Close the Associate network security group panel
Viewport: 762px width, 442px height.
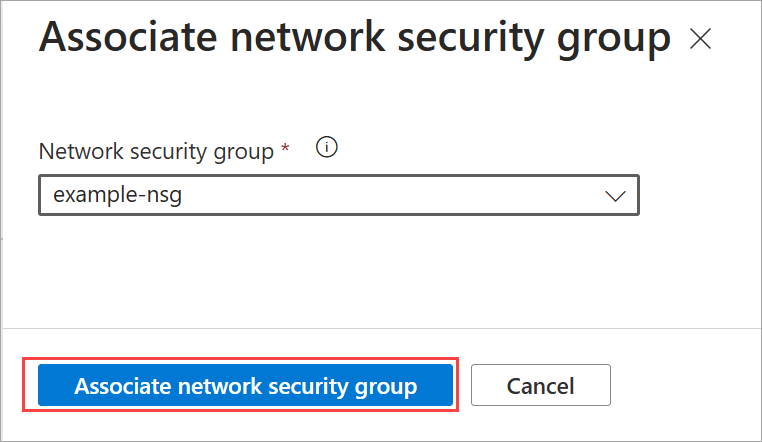point(700,39)
